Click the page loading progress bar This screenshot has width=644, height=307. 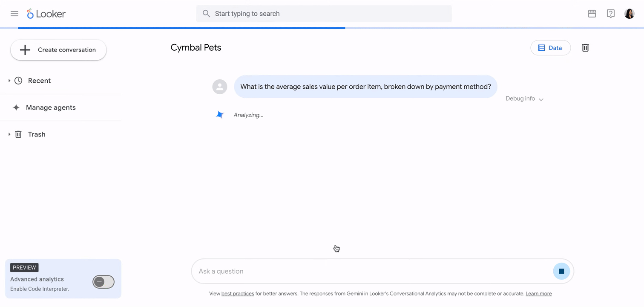click(x=322, y=28)
